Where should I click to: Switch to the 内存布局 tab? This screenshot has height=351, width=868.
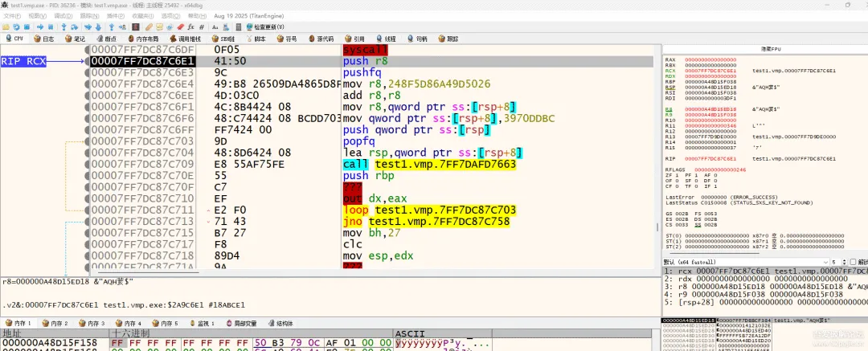(x=143, y=39)
